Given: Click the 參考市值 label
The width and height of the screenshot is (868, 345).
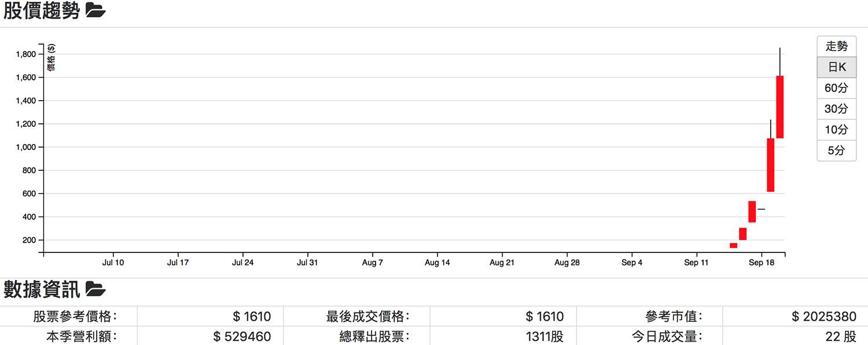Looking at the screenshot, I should (674, 317).
